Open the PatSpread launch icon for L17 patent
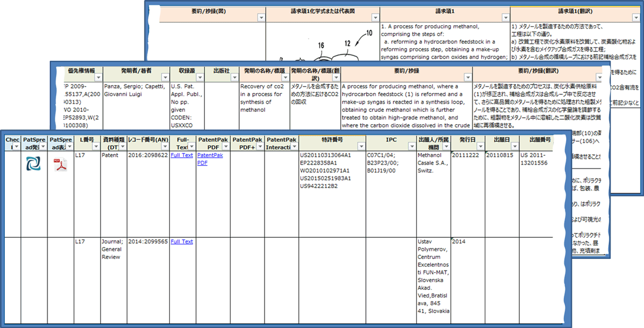Image resolution: width=644 pixels, height=328 pixels. pyautogui.click(x=34, y=163)
